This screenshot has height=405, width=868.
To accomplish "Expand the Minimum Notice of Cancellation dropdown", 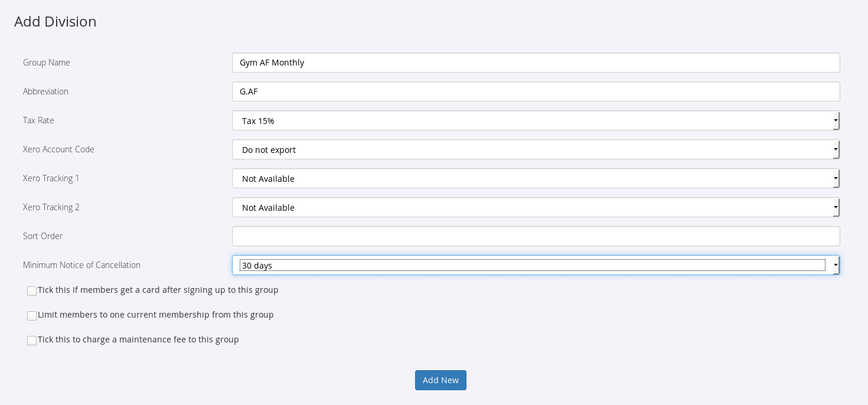I will click(536, 265).
